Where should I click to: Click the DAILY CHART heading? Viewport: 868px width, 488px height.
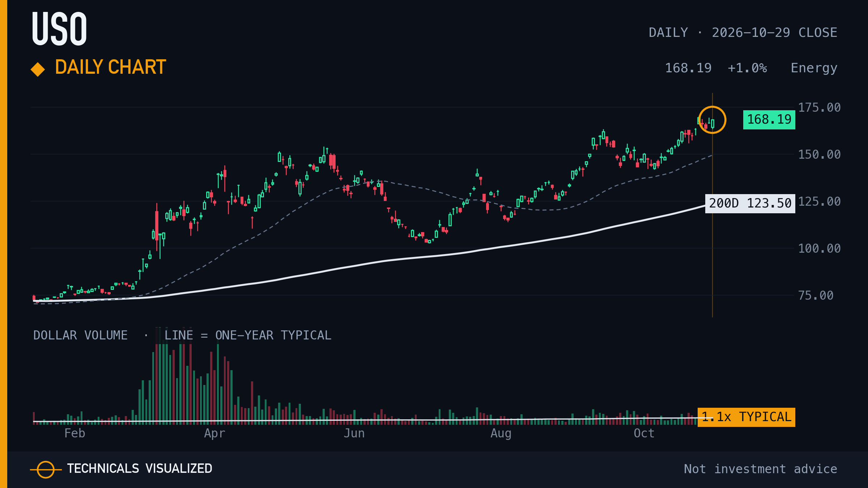click(x=110, y=67)
